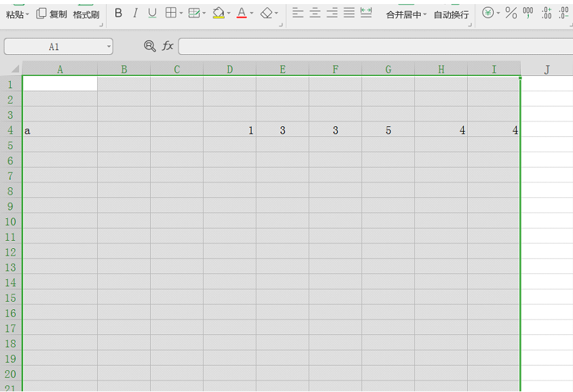Align text right
The image size is (573, 392).
click(x=332, y=13)
